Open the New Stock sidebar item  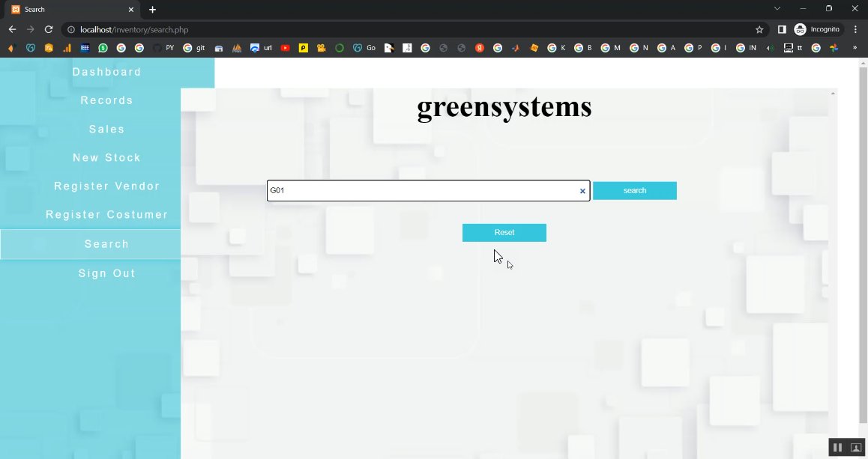pyautogui.click(x=106, y=157)
